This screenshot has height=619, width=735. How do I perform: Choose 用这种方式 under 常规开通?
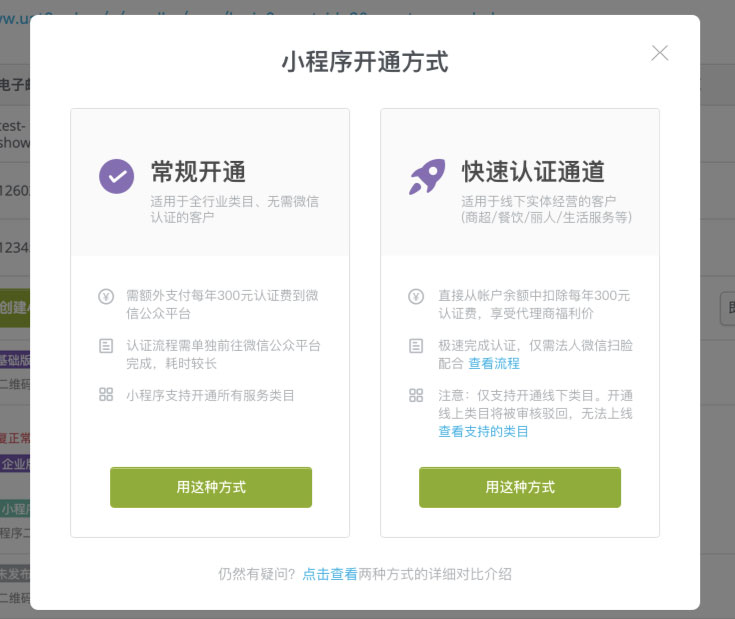[x=211, y=488]
